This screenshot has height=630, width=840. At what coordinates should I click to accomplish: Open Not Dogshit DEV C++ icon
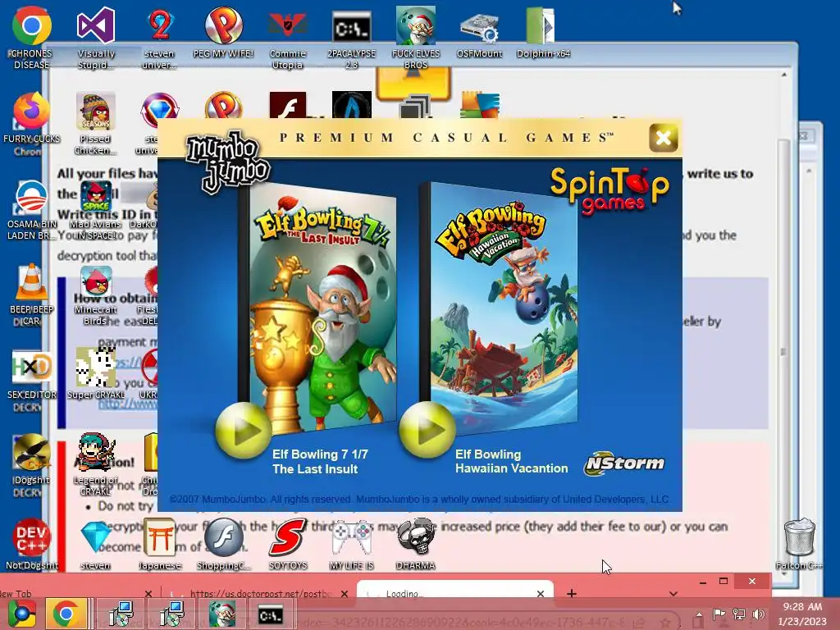click(x=32, y=544)
